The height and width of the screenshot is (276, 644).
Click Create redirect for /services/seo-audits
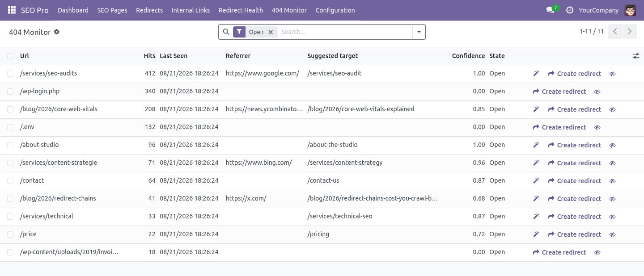tap(575, 74)
